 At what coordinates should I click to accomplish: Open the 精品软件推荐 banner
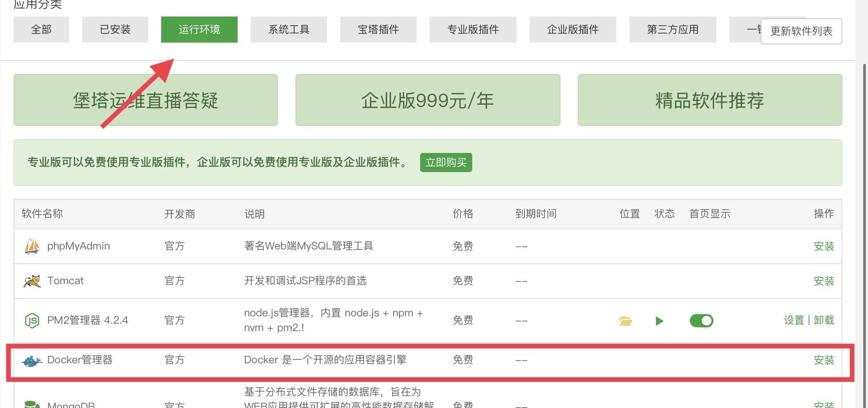click(710, 100)
